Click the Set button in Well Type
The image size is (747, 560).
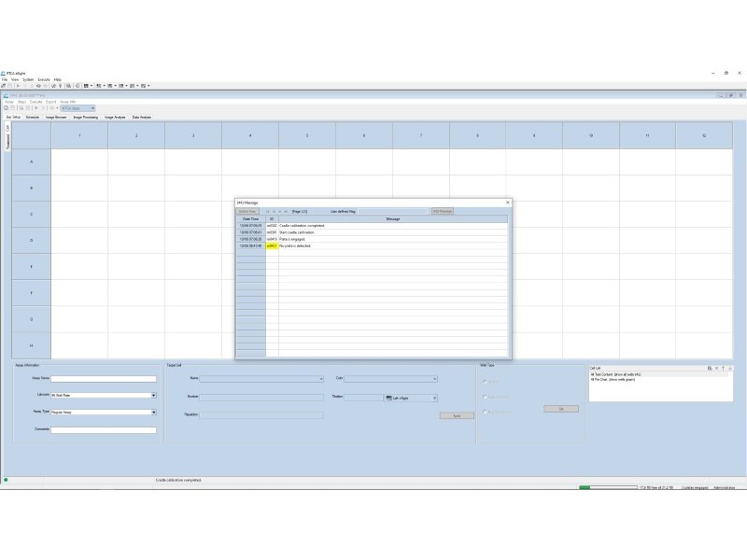(561, 409)
